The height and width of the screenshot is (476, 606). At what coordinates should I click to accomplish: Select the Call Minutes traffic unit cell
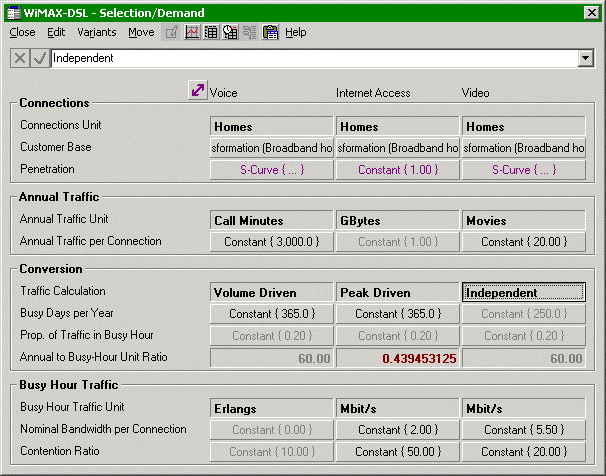[271, 221]
